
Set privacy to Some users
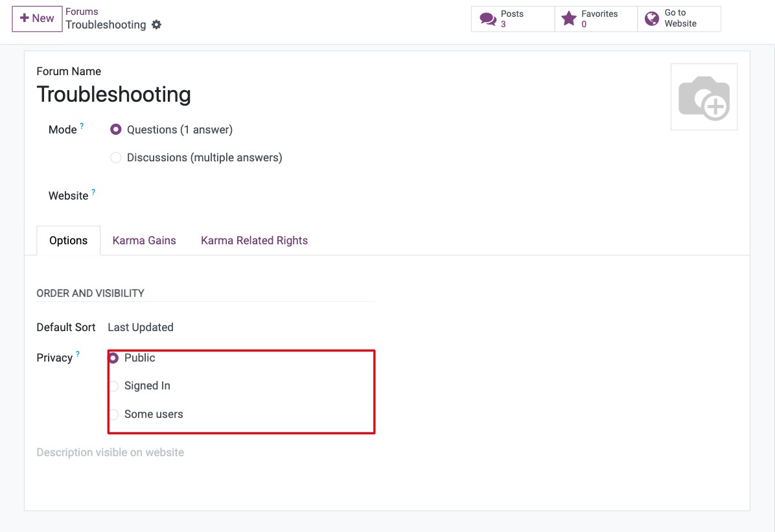pos(113,414)
